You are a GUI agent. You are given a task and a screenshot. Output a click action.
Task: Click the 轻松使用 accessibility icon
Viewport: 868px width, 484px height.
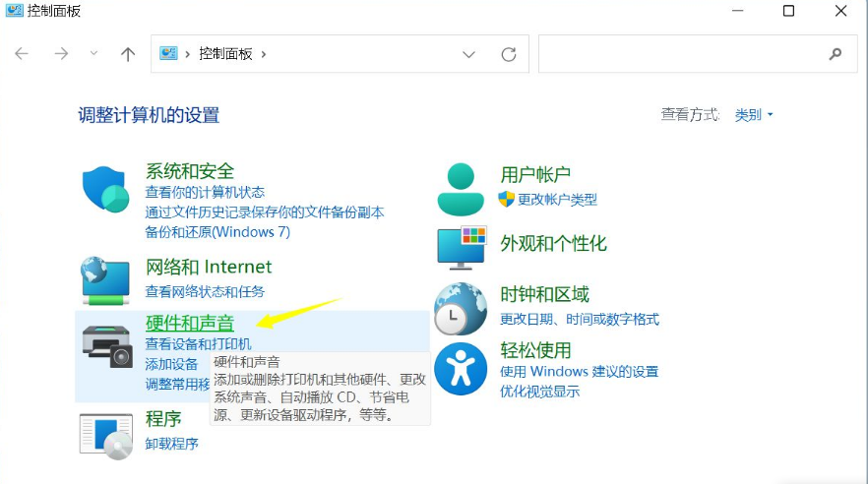[x=461, y=368]
